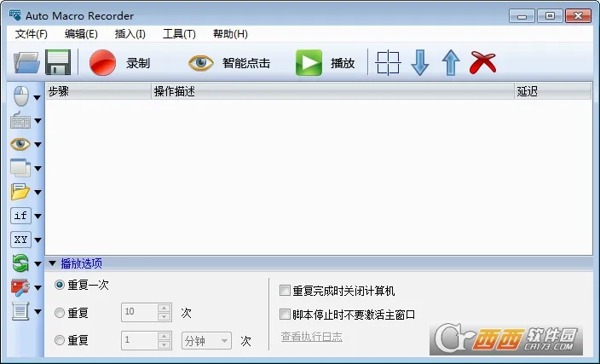This screenshot has height=364, width=600.
Task: Expand XY variable dropdown arrow
Action: point(37,240)
